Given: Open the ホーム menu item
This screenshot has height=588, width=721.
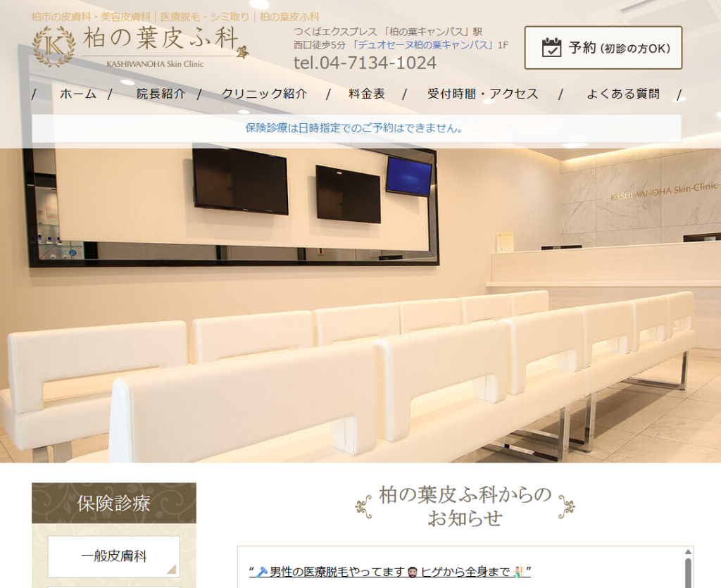Looking at the screenshot, I should click(77, 94).
